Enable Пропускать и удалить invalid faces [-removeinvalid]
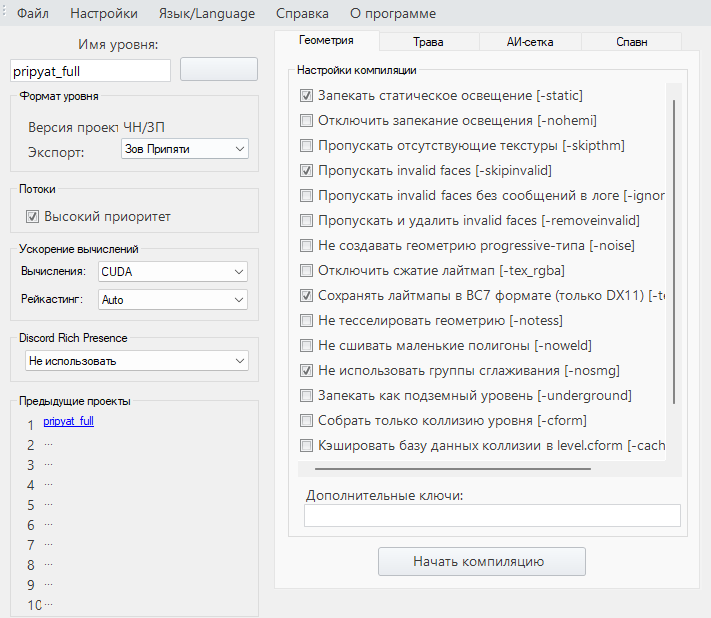The height and width of the screenshot is (618, 711). coord(307,220)
